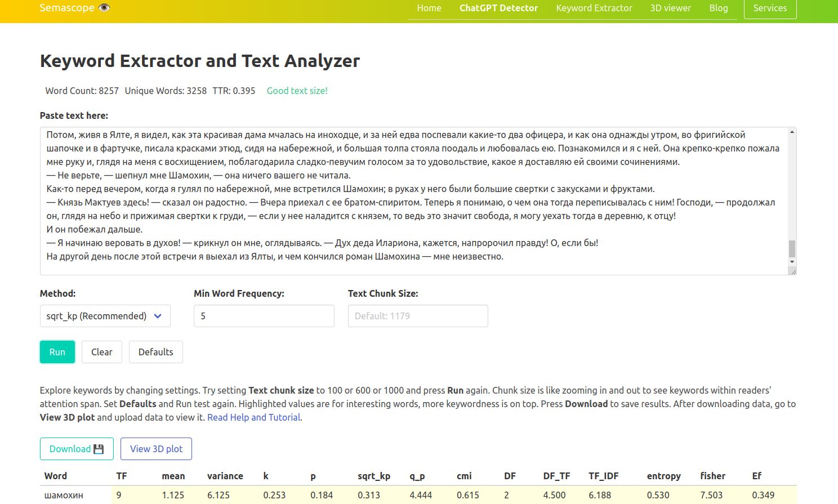
Task: Click the floppy disk save icon in Download
Action: point(99,449)
